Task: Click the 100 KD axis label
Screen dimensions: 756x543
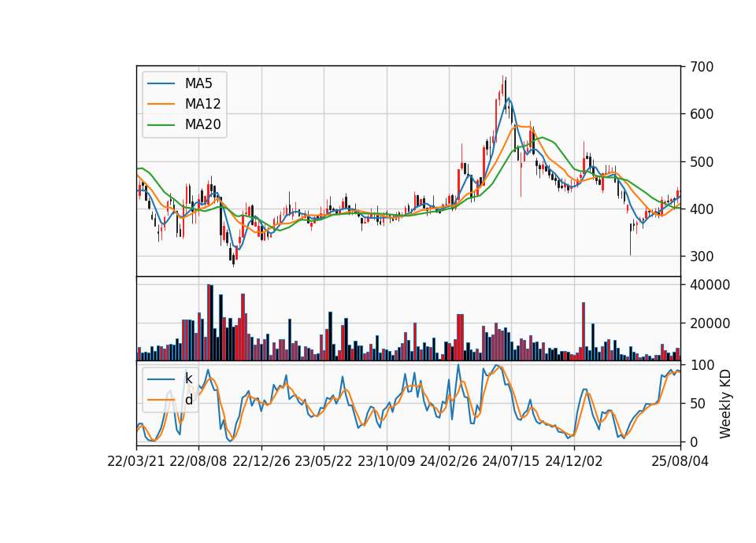Action: [702, 365]
